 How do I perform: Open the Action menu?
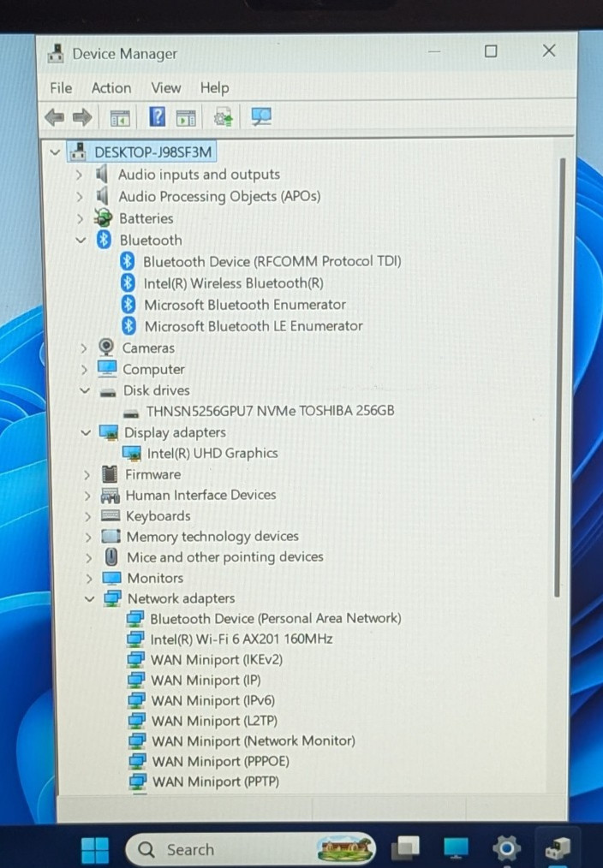pos(111,88)
